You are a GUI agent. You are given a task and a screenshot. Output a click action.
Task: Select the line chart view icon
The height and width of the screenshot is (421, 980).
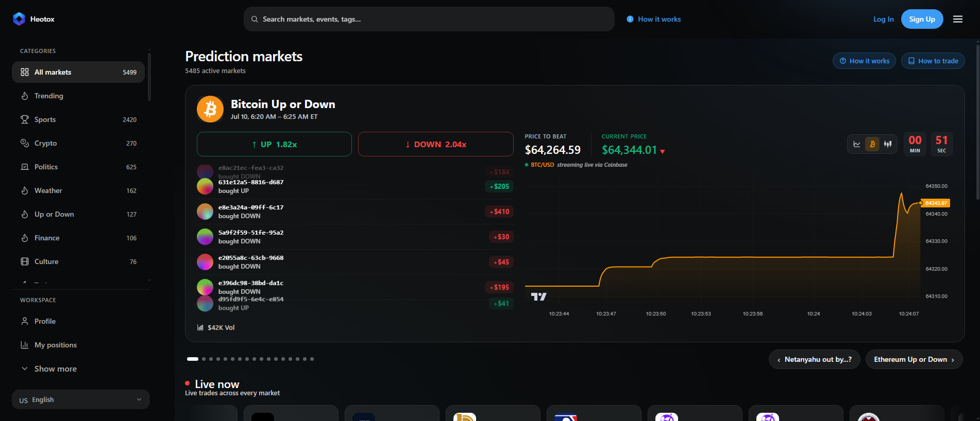(857, 144)
